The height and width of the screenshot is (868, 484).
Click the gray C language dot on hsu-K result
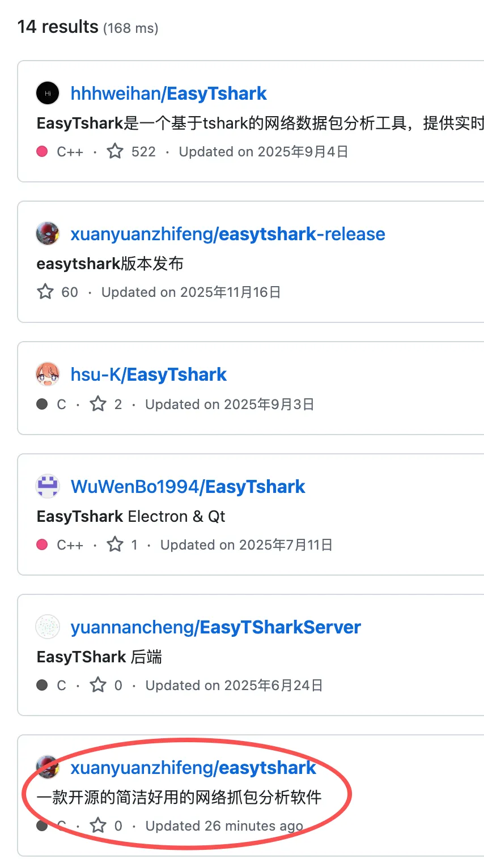coord(42,404)
